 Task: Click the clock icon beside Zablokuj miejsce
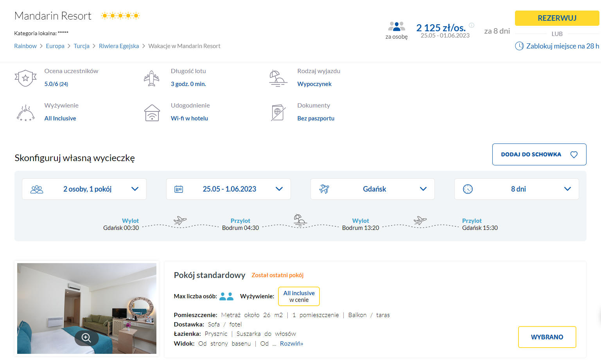pyautogui.click(x=519, y=46)
